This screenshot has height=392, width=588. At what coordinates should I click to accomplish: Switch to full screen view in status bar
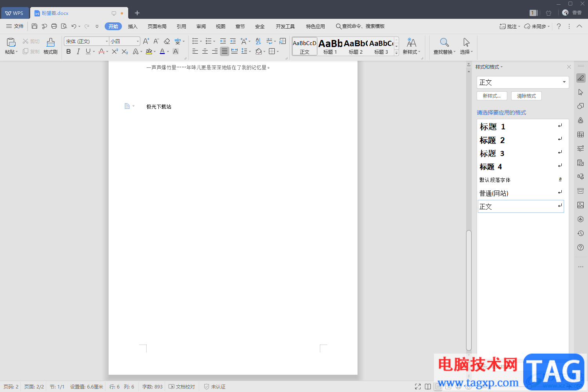418,387
